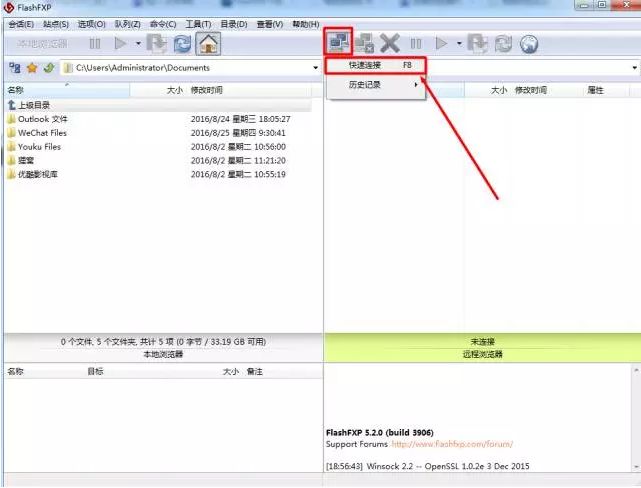The image size is (641, 488).
Task: Click the local Home folder icon
Action: tap(208, 43)
